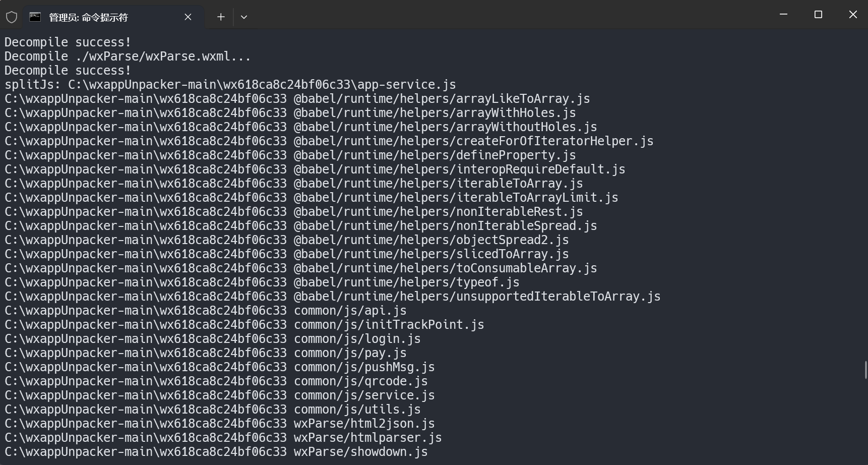868x465 pixels.
Task: Click on helpers/defineProperty.js text
Action: 435,155
